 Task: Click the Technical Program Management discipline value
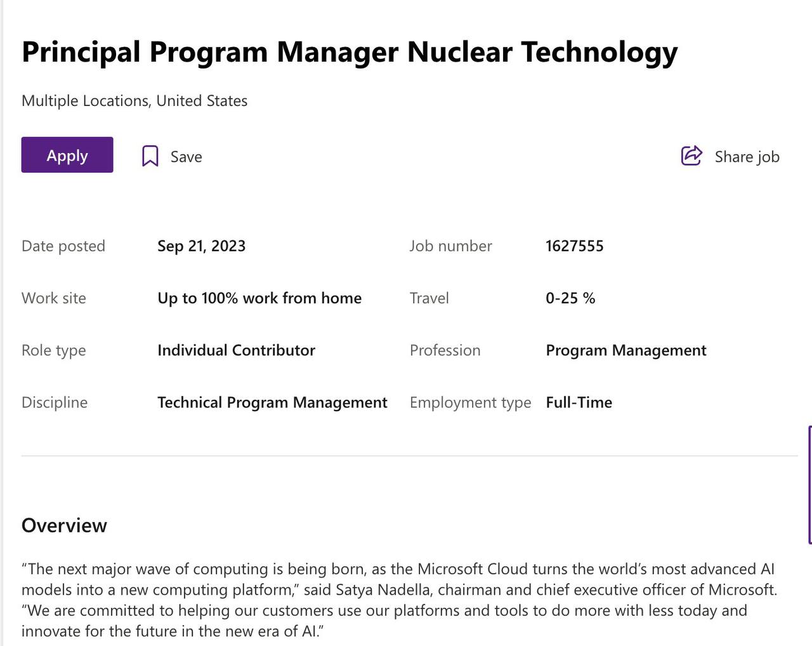pyautogui.click(x=272, y=402)
